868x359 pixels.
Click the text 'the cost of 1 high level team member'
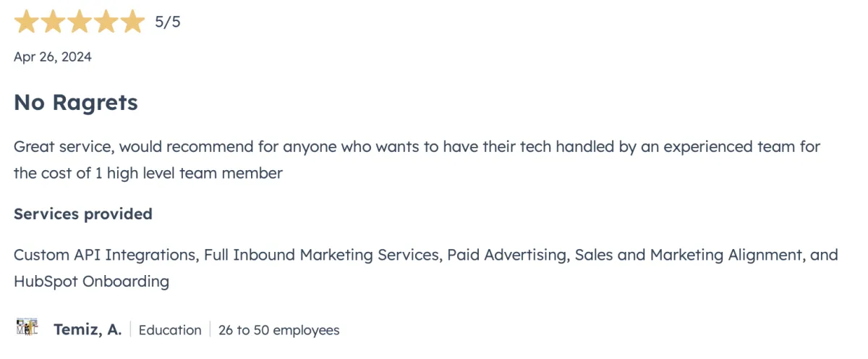coord(148,174)
